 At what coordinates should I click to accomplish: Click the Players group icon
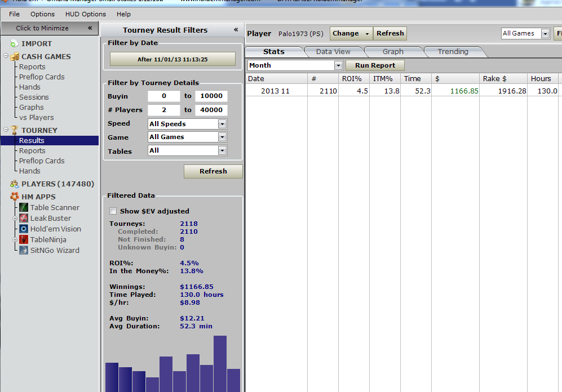click(14, 184)
